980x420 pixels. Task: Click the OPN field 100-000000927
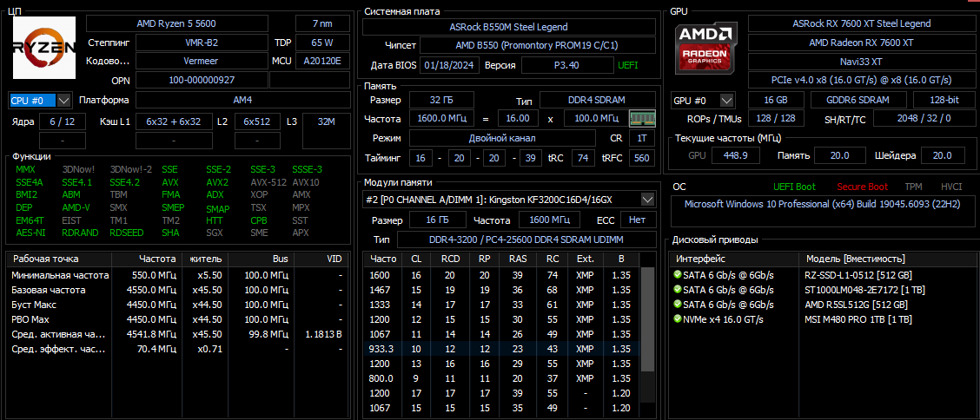(202, 80)
